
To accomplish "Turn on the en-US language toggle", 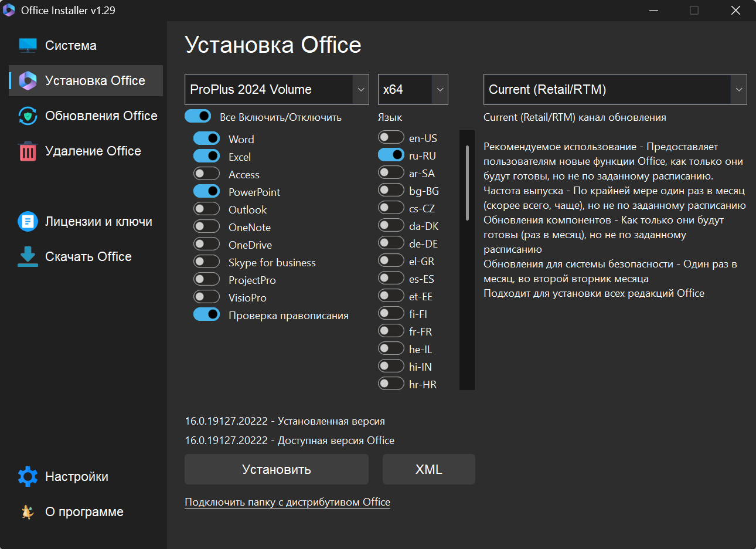I will 391,137.
